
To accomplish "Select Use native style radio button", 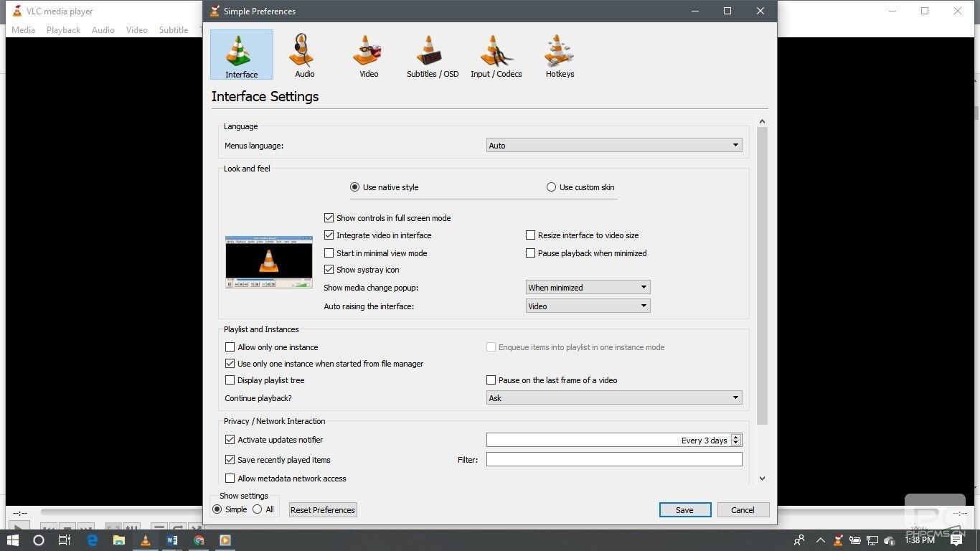I will (x=354, y=187).
